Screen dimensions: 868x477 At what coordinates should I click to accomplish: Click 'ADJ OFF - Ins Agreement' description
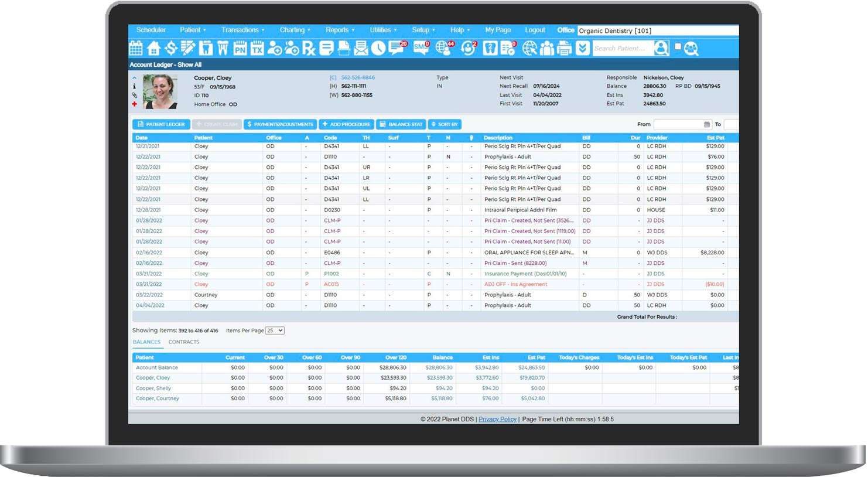pyautogui.click(x=515, y=284)
